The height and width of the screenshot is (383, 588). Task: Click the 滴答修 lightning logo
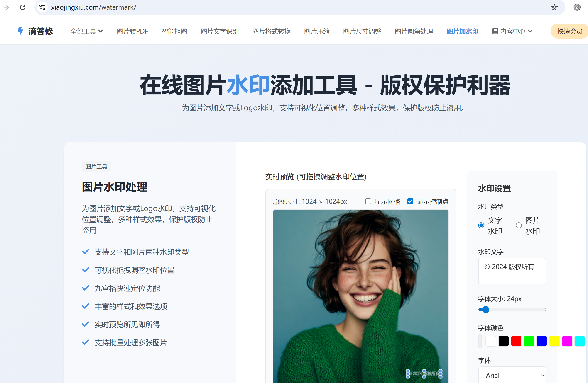click(20, 31)
